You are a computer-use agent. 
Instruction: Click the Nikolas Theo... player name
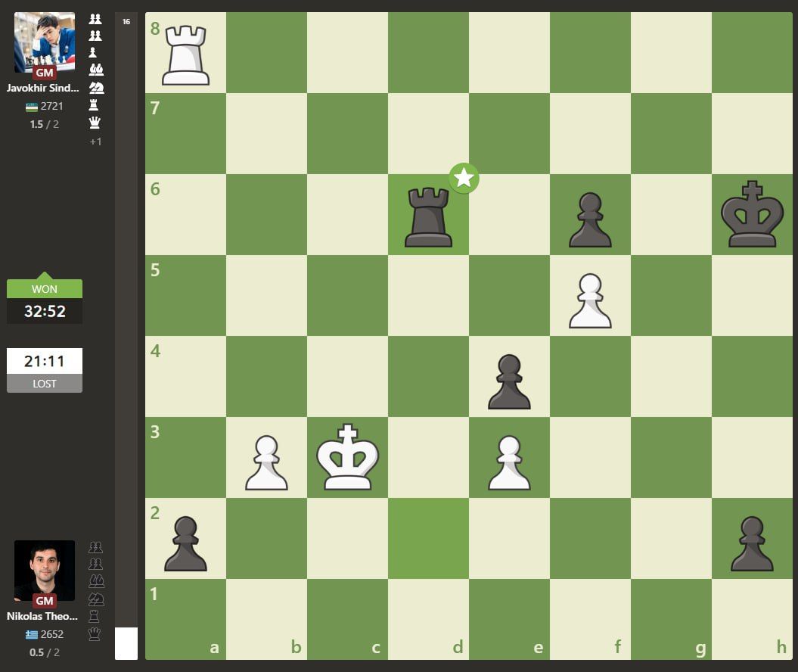coord(42,616)
